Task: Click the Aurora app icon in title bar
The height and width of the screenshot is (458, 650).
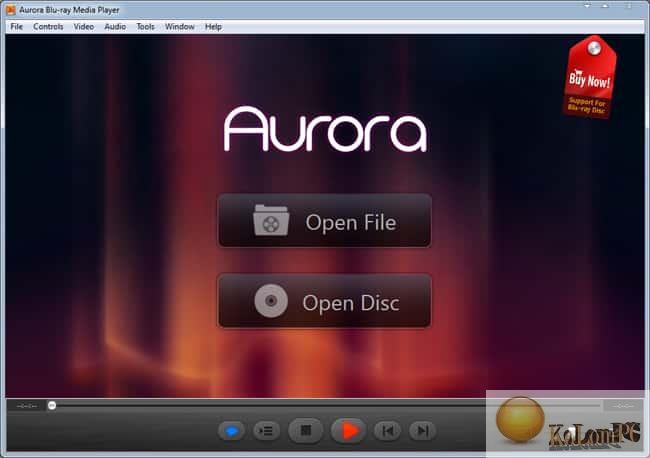Action: pyautogui.click(x=11, y=10)
